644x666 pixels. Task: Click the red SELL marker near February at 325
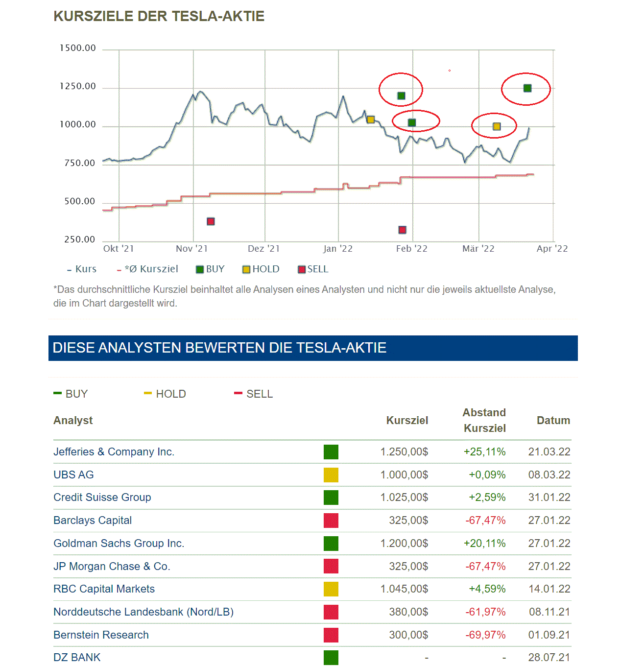402,230
